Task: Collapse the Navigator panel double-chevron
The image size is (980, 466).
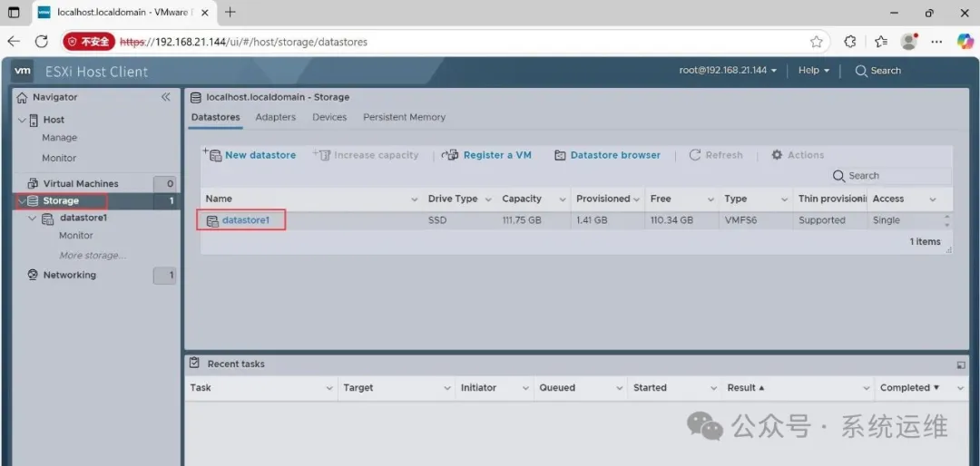Action: pyautogui.click(x=166, y=97)
